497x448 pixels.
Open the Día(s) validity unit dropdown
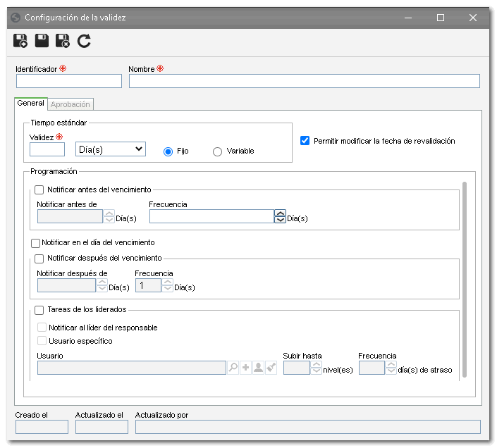tap(111, 149)
